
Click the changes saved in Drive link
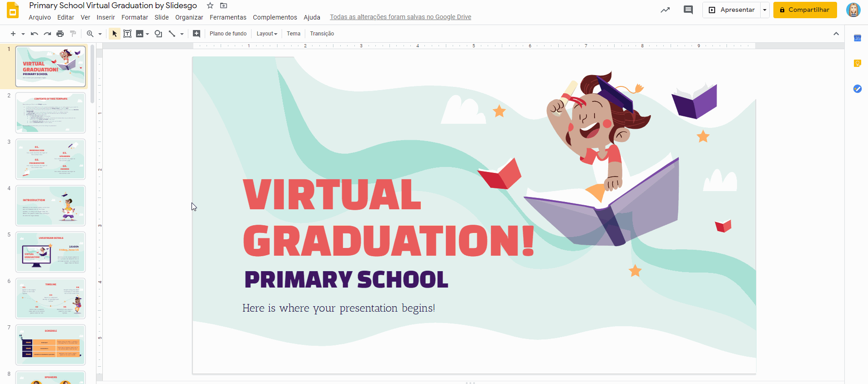[400, 17]
